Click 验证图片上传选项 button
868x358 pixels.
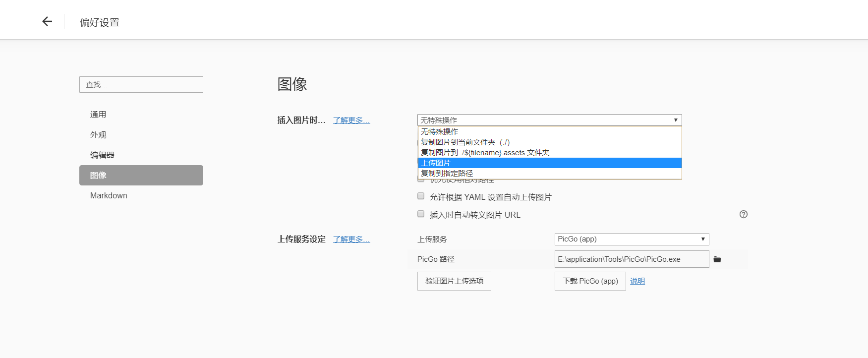454,281
